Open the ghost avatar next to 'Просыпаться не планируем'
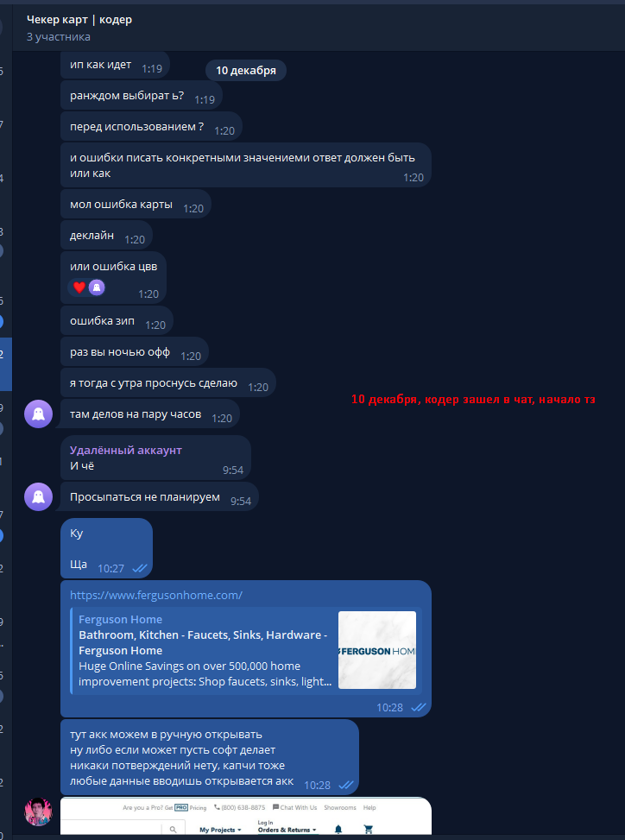Screen dimensions: 625x840 click(39, 496)
